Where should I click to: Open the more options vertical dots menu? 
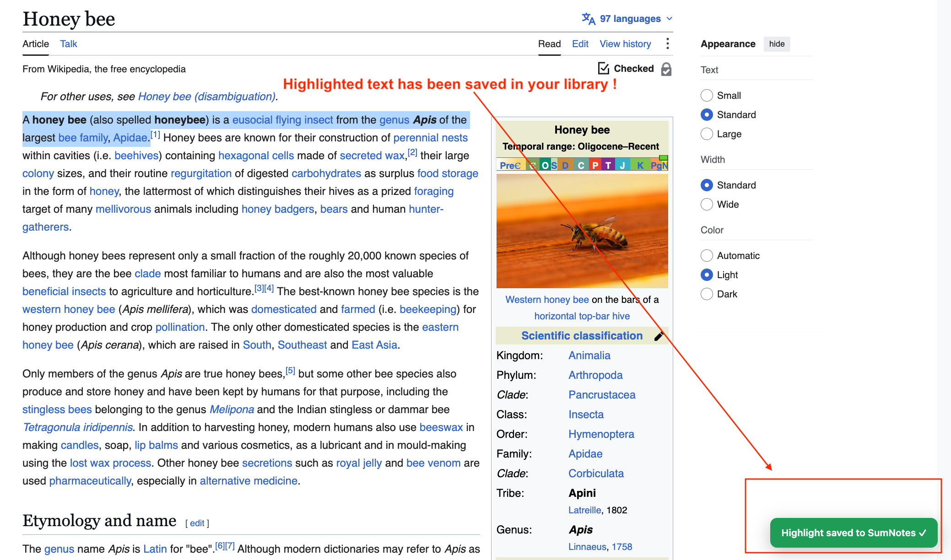coord(668,44)
